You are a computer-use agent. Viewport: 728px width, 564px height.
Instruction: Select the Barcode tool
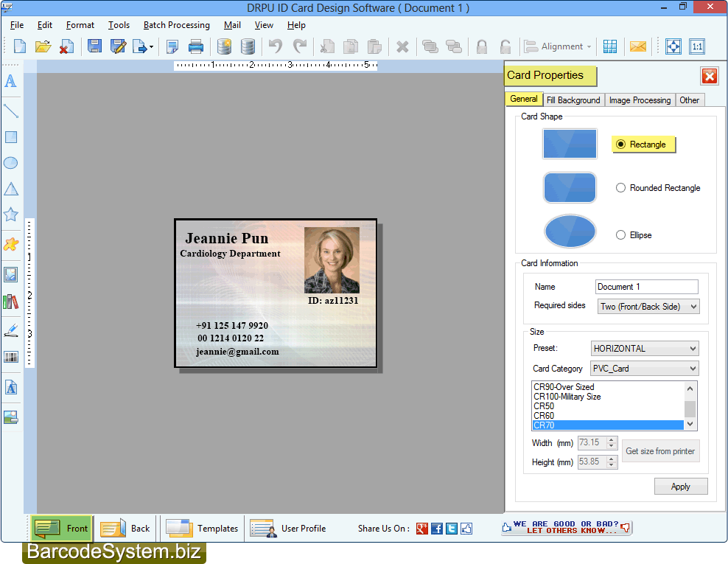click(10, 357)
